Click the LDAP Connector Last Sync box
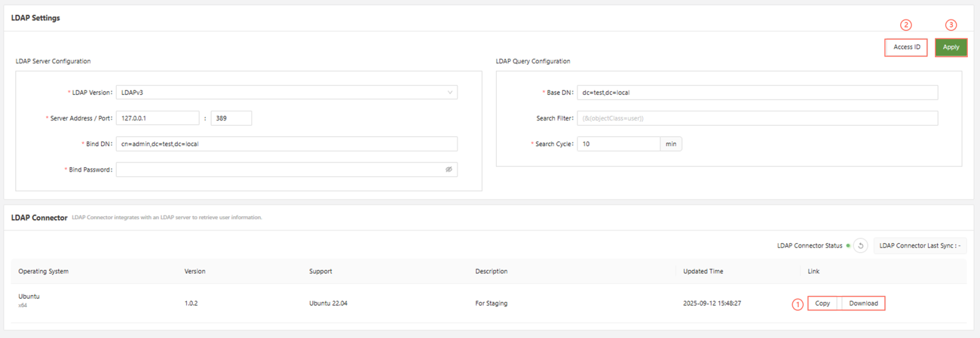This screenshot has width=980, height=338. point(919,246)
